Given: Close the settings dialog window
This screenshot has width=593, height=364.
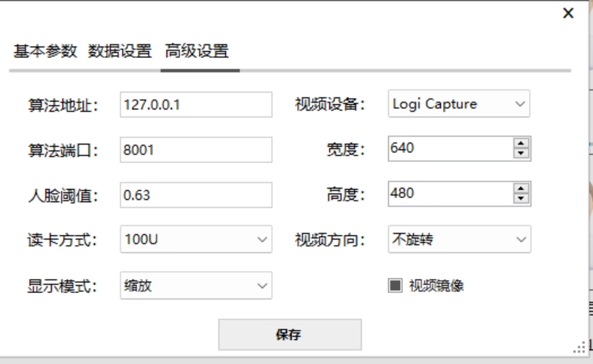Looking at the screenshot, I should (568, 14).
